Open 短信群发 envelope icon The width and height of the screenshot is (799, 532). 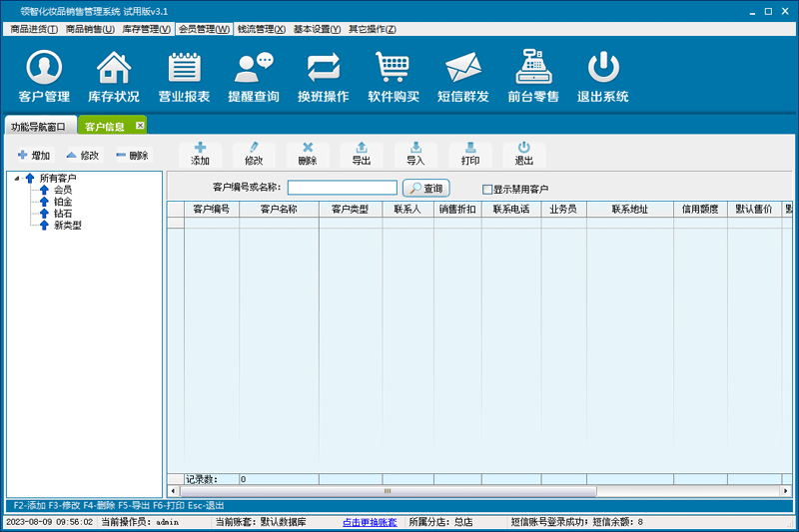(x=462, y=76)
